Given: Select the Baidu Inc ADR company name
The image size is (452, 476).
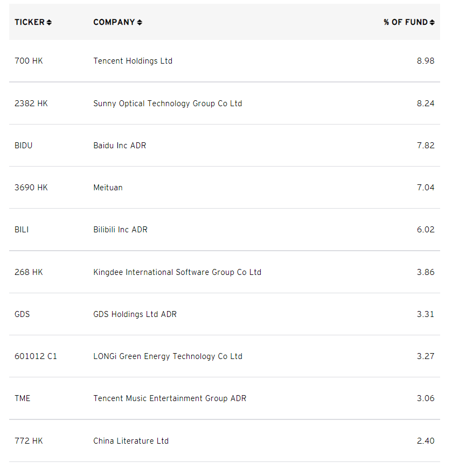Looking at the screenshot, I should click(120, 146).
